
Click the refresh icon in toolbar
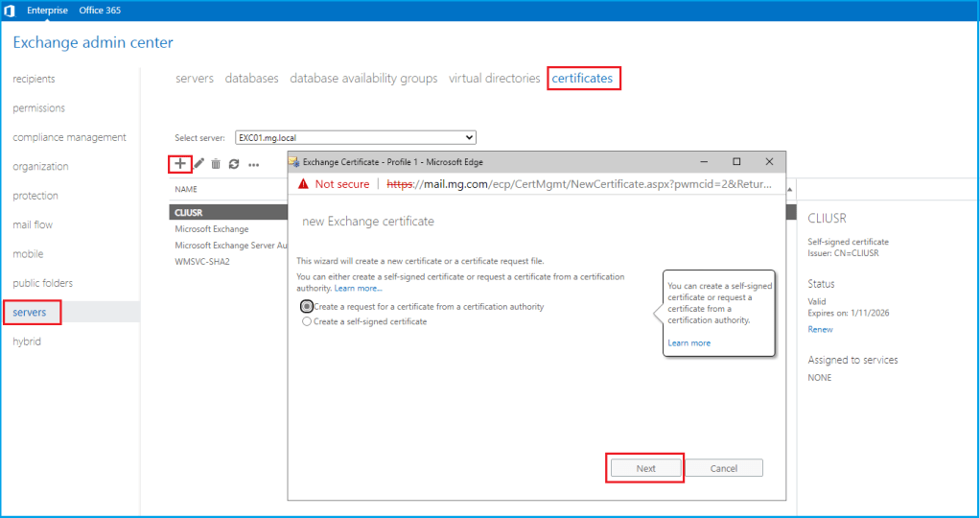234,164
